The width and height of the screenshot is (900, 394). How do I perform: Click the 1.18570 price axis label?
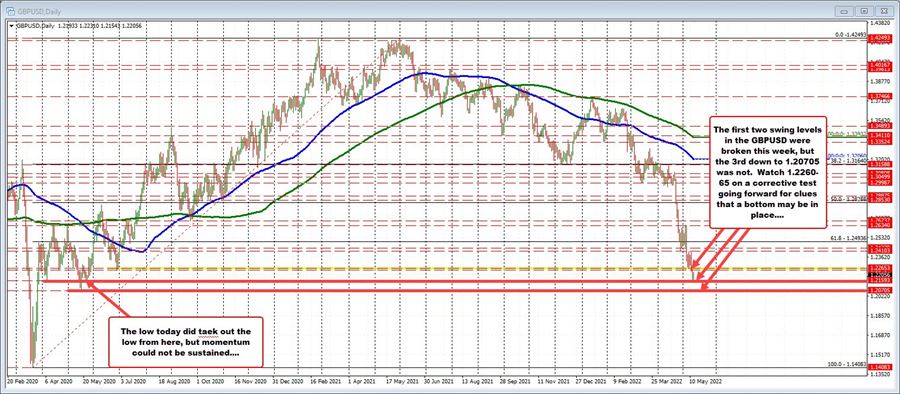pos(880,316)
